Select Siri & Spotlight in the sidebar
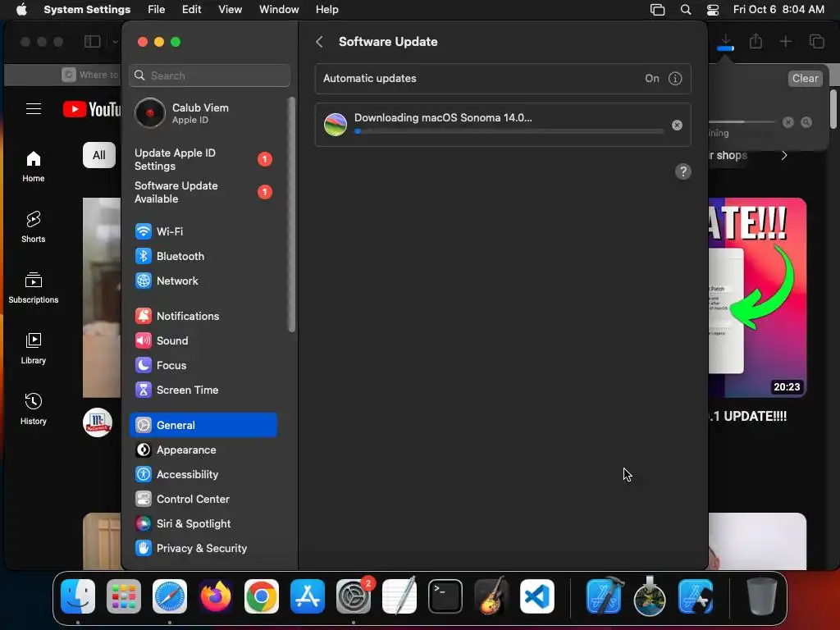The image size is (840, 630). pos(203,524)
